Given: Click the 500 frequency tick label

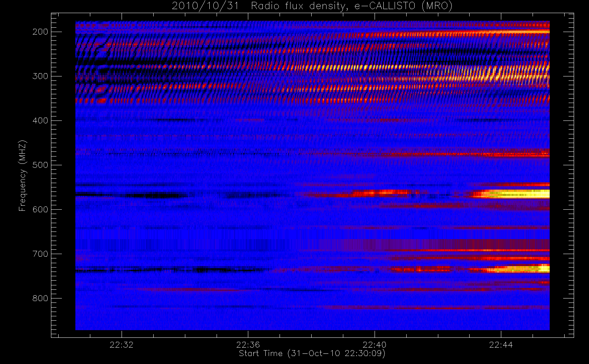Looking at the screenshot, I should (40, 165).
